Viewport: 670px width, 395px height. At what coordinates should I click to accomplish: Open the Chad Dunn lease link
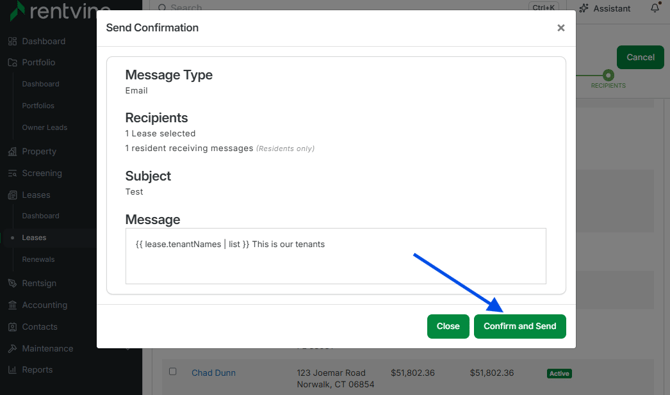pos(213,373)
